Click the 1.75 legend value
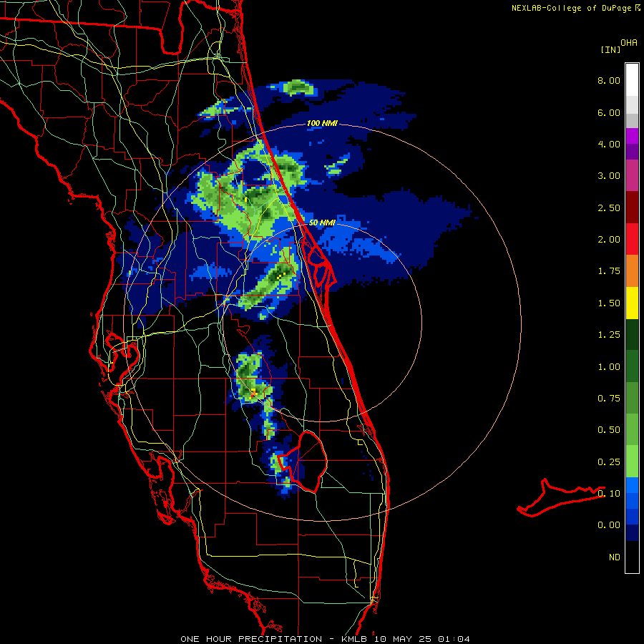The height and width of the screenshot is (644, 644). 609,271
